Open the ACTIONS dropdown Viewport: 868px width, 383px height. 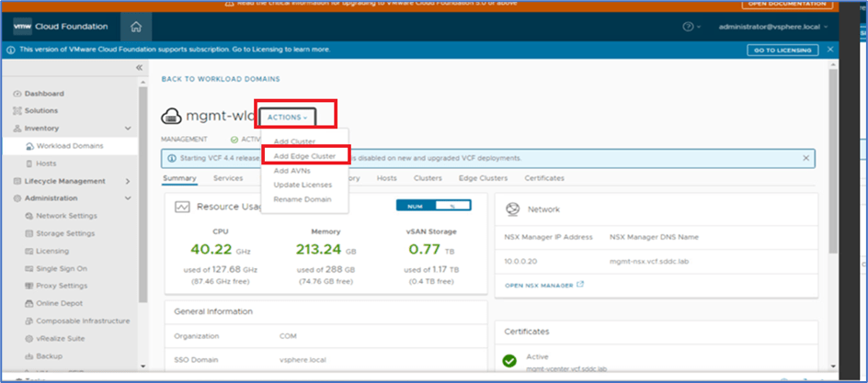288,117
